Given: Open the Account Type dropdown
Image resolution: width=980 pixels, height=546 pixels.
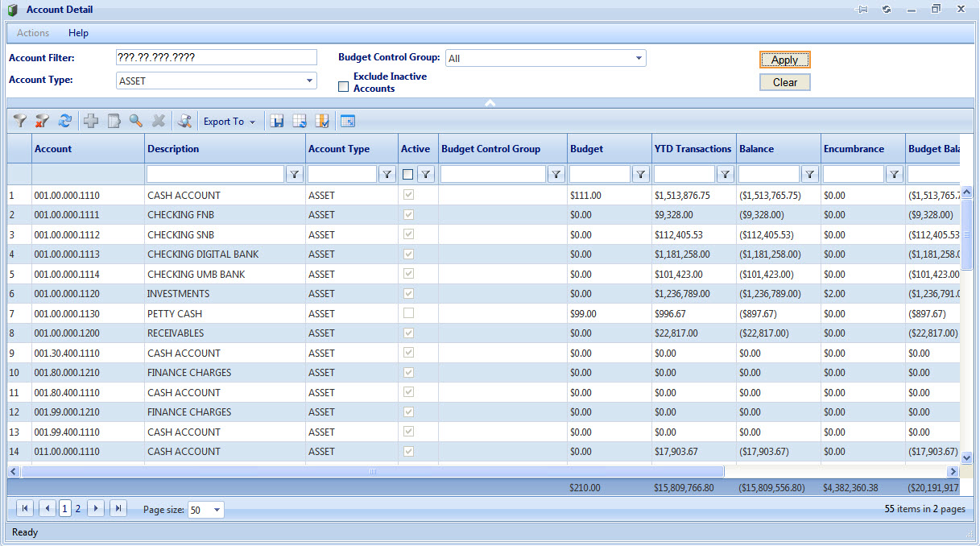Looking at the screenshot, I should (309, 81).
